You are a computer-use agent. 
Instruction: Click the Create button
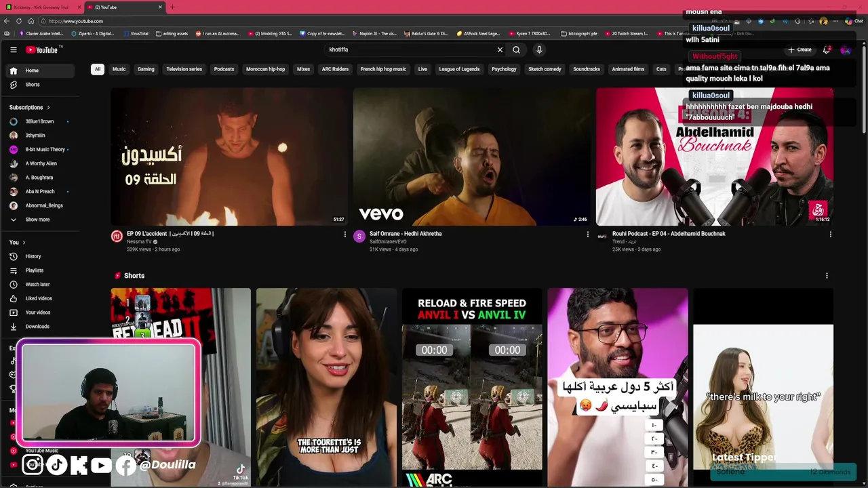[800, 49]
